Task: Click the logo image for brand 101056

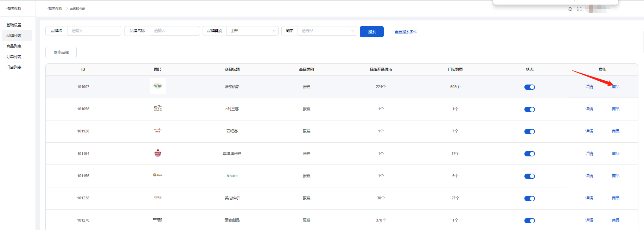Action: (158, 108)
